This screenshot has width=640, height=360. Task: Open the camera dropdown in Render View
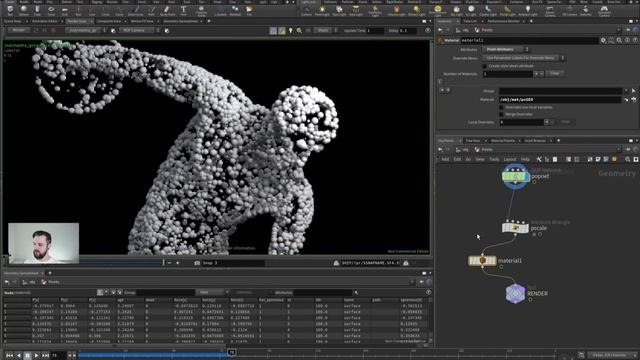[140, 30]
